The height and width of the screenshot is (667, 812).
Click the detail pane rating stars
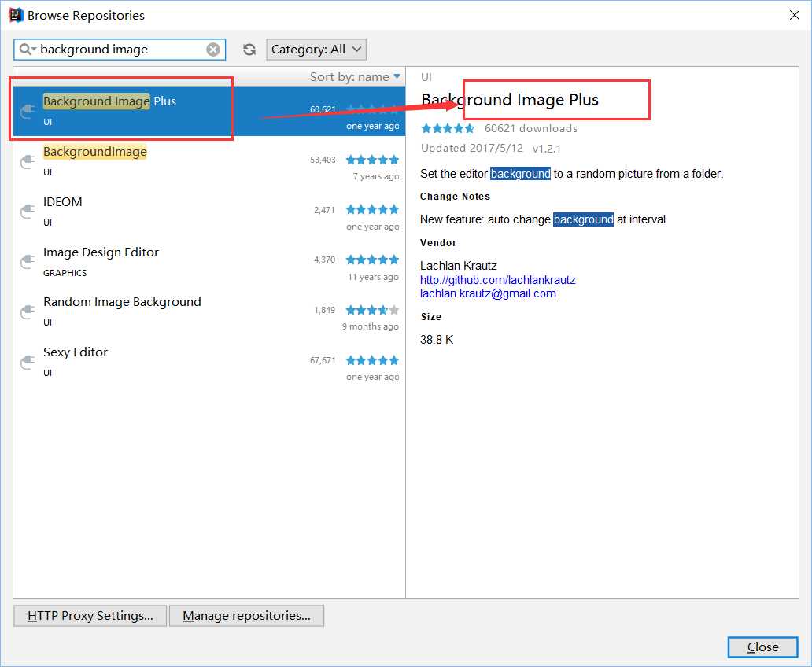(x=448, y=128)
